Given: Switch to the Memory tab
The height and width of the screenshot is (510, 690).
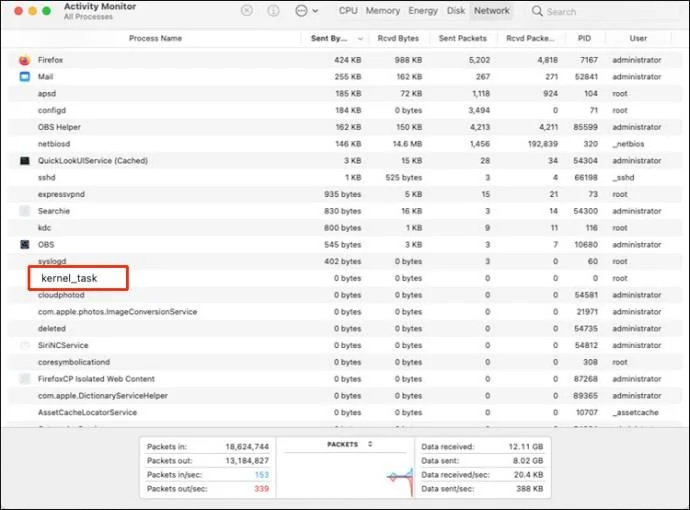Looking at the screenshot, I should [382, 11].
